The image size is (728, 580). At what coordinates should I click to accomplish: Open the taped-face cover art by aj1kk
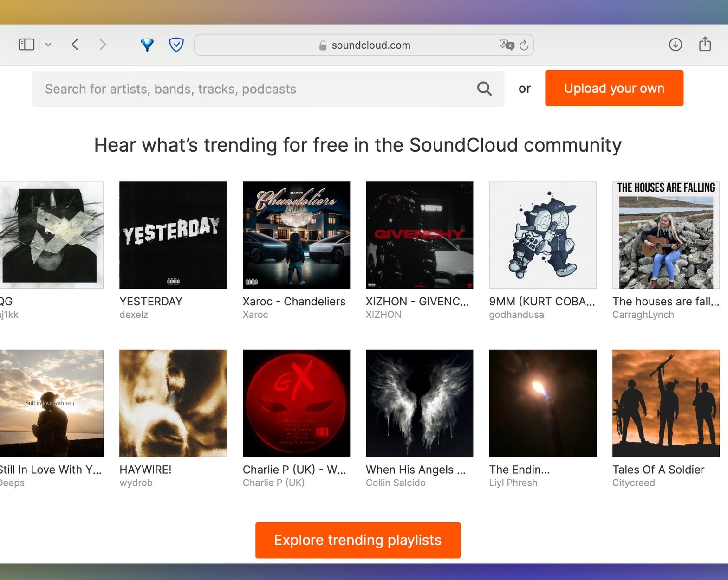click(x=52, y=235)
